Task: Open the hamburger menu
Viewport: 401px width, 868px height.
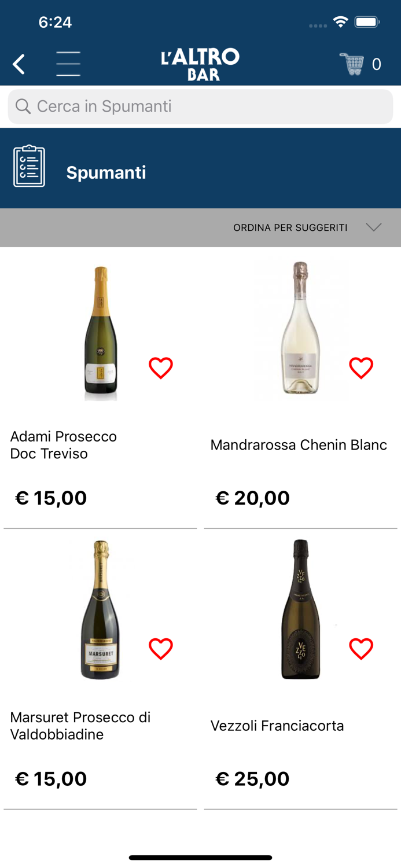Action: tap(68, 64)
